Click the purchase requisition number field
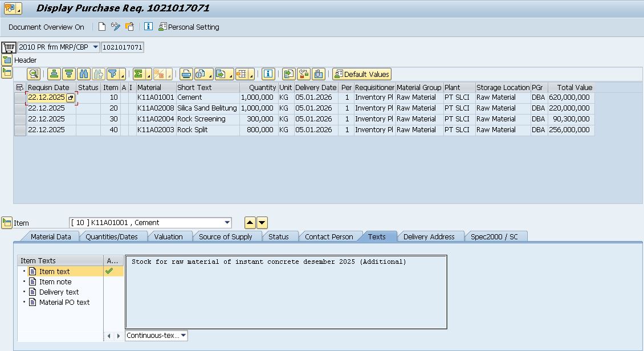 pos(123,47)
